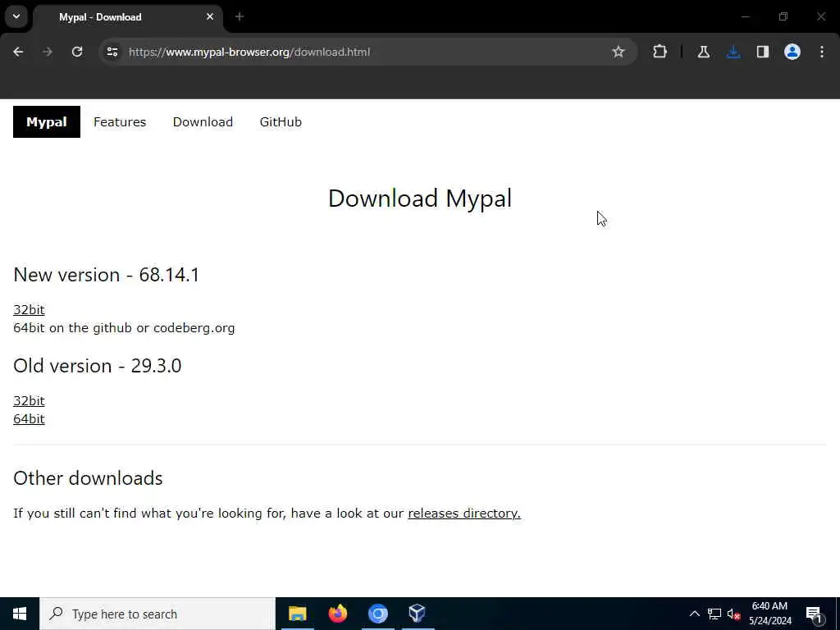Click '64bit on the github or codeberg.org' text
This screenshot has width=840, height=630.
point(125,328)
